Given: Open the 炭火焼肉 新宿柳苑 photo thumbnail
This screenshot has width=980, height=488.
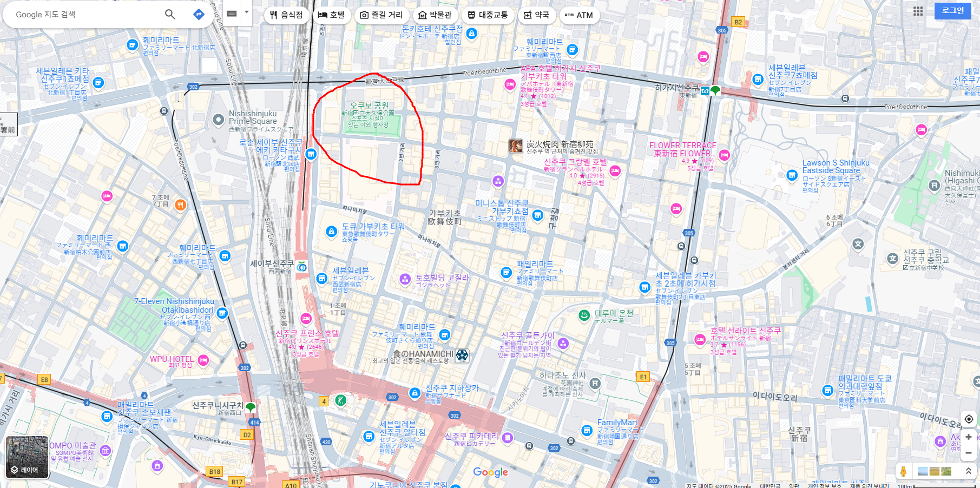Looking at the screenshot, I should tap(516, 146).
